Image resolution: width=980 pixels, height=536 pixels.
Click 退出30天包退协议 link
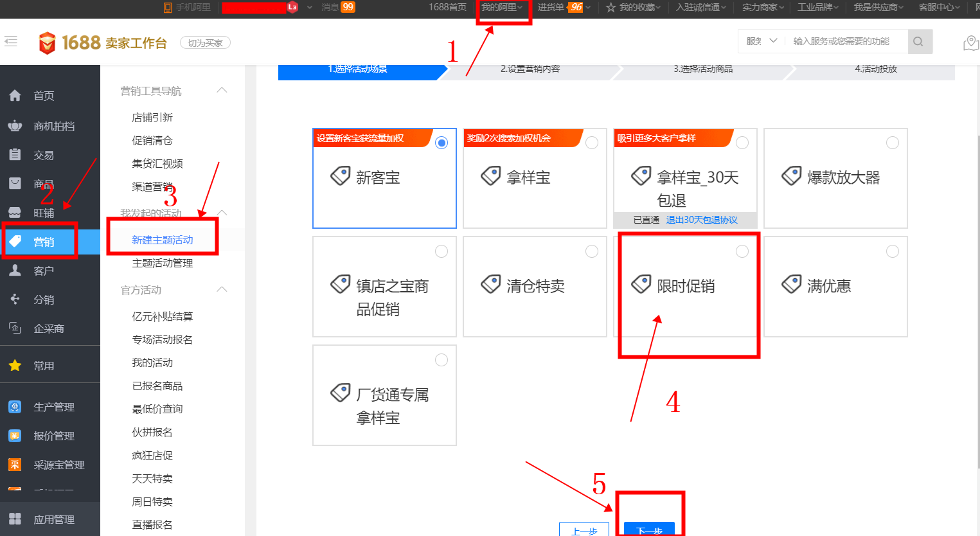702,220
